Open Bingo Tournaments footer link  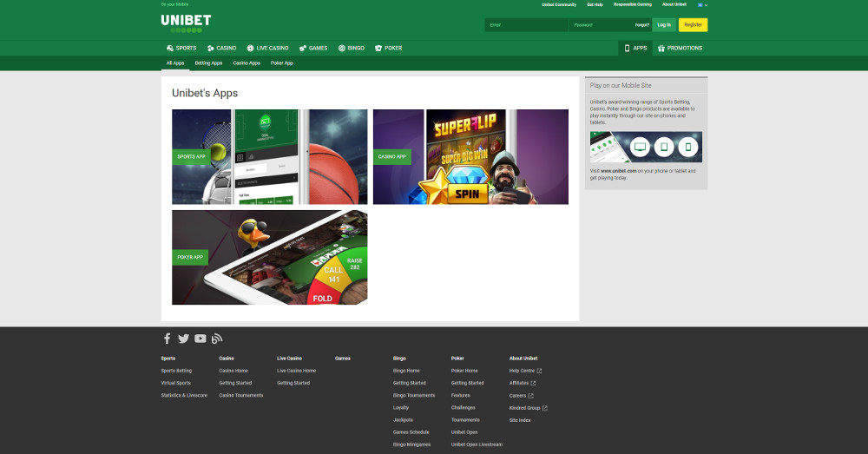[x=414, y=395]
